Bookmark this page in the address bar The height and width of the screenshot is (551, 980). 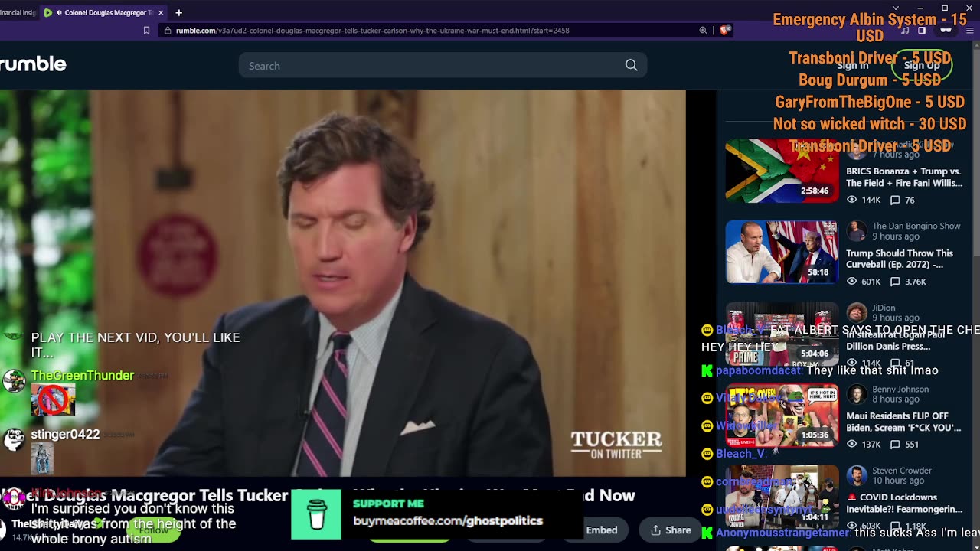point(146,31)
